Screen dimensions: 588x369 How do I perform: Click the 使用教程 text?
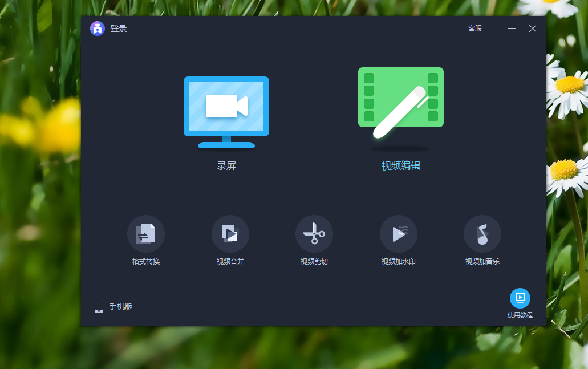(x=520, y=315)
